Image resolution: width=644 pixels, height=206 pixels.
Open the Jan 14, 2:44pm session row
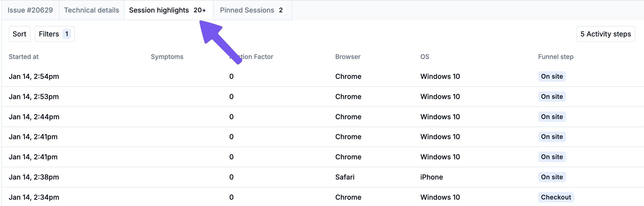(34, 117)
